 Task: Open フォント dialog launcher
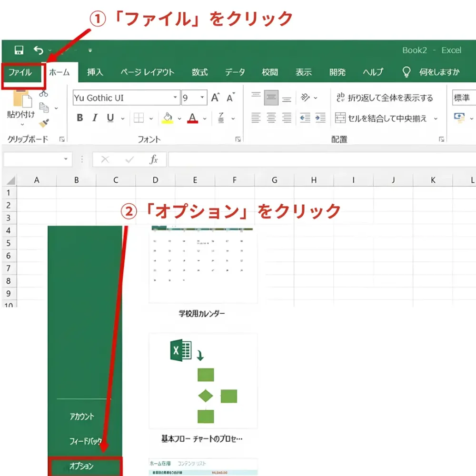[x=238, y=139]
